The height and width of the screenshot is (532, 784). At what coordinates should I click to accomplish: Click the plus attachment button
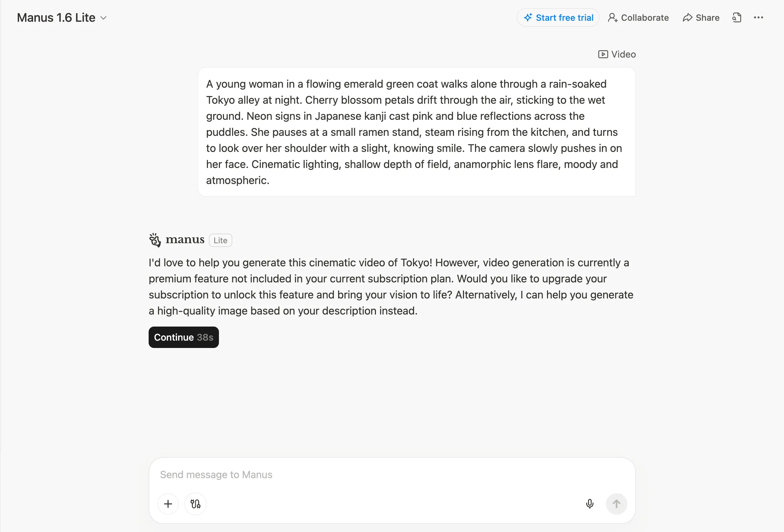click(x=168, y=504)
